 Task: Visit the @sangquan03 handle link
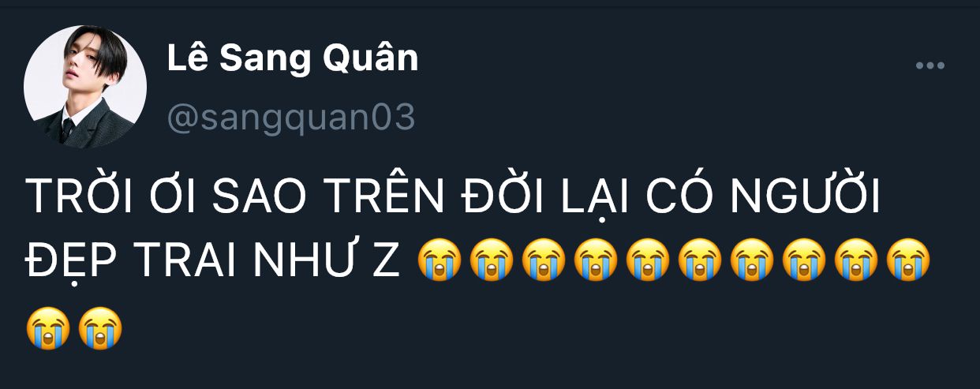tap(291, 119)
